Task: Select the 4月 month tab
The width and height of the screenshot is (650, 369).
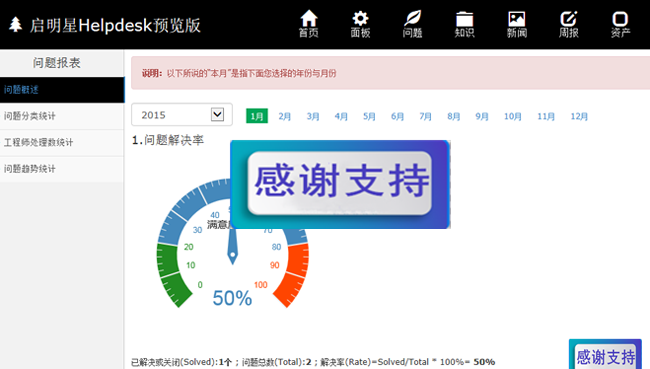Action: pos(341,117)
